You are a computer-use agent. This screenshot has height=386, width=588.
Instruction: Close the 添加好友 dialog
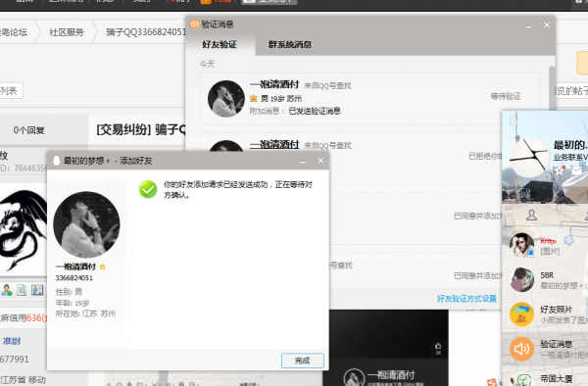tap(320, 161)
